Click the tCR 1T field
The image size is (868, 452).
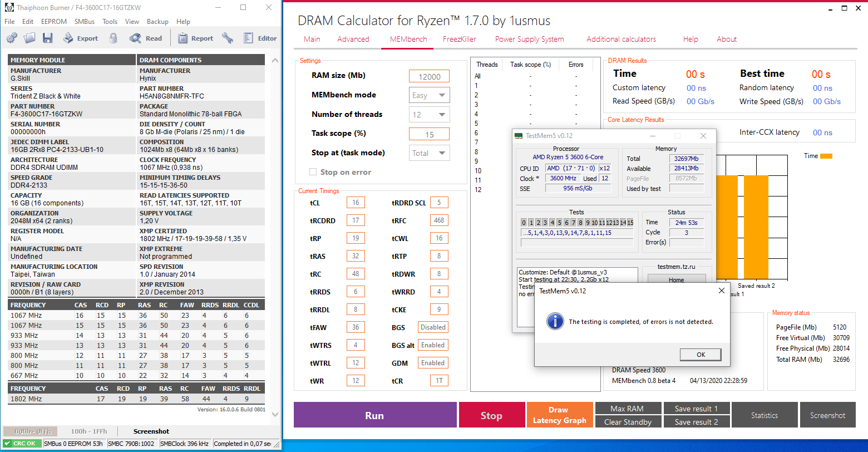click(439, 381)
